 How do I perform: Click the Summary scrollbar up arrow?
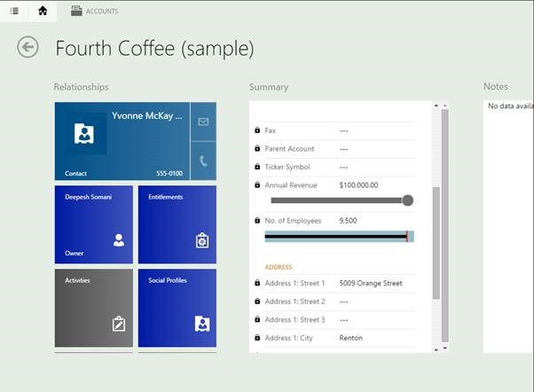click(x=436, y=106)
